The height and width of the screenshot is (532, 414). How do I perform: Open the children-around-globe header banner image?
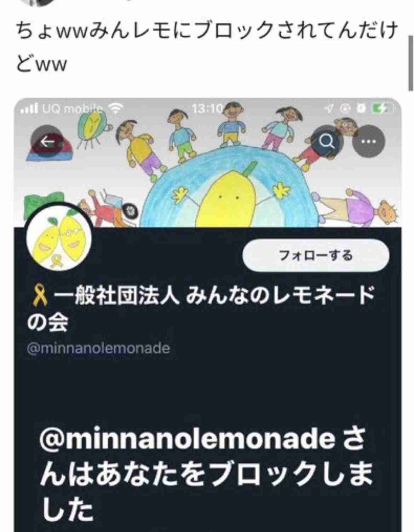pyautogui.click(x=207, y=162)
